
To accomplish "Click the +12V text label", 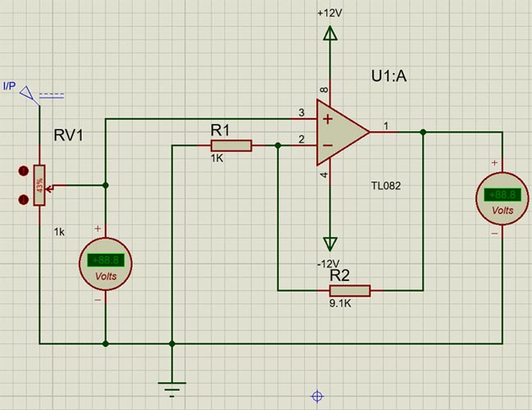I will (330, 14).
